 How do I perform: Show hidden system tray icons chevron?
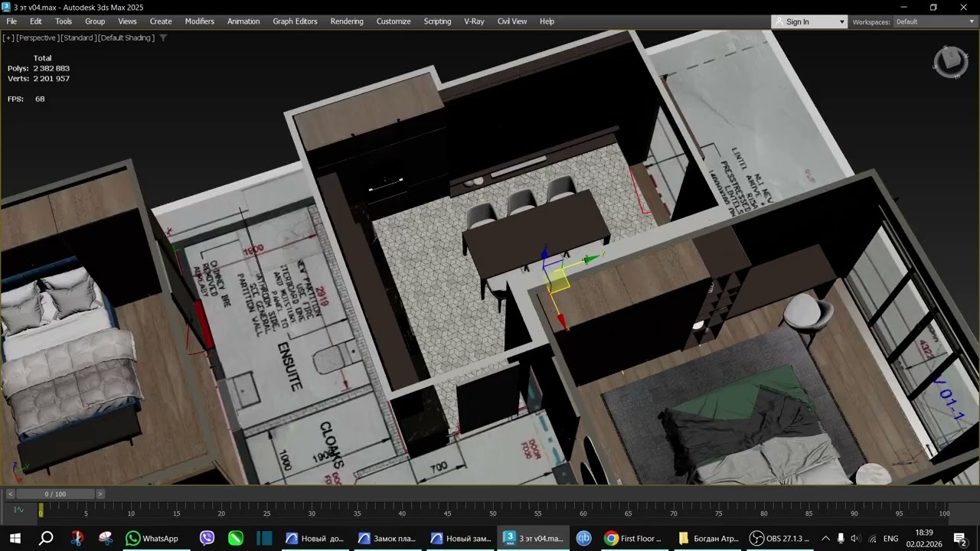coord(825,538)
